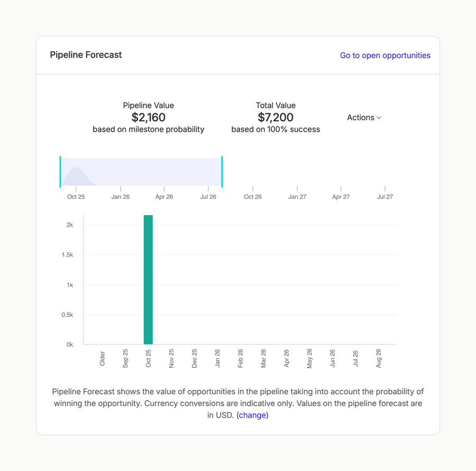Go to open opportunities

(385, 55)
